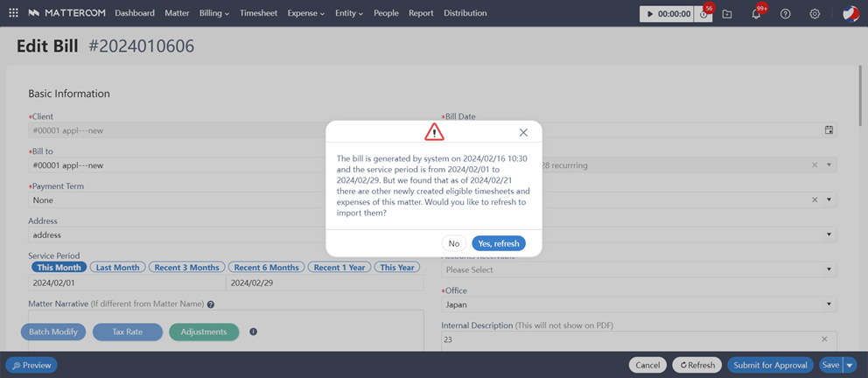The image size is (868, 378).
Task: Open the help question mark icon
Action: tap(785, 14)
